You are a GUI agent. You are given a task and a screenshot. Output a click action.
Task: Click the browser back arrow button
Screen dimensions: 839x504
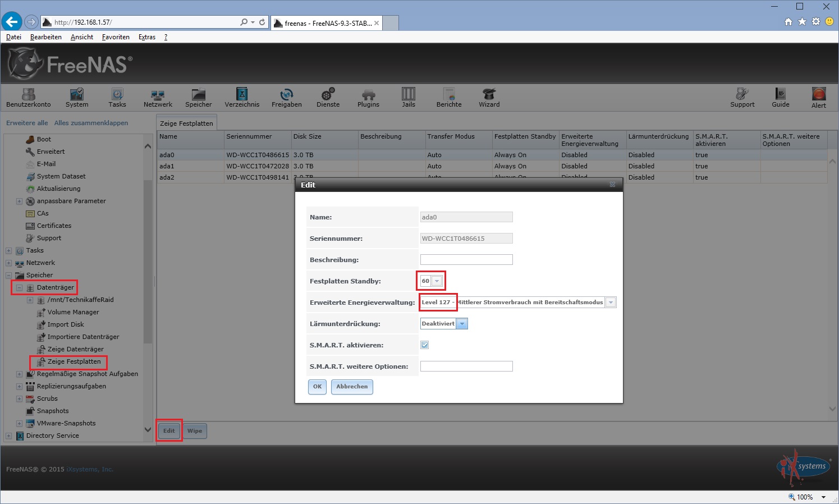pyautogui.click(x=12, y=22)
